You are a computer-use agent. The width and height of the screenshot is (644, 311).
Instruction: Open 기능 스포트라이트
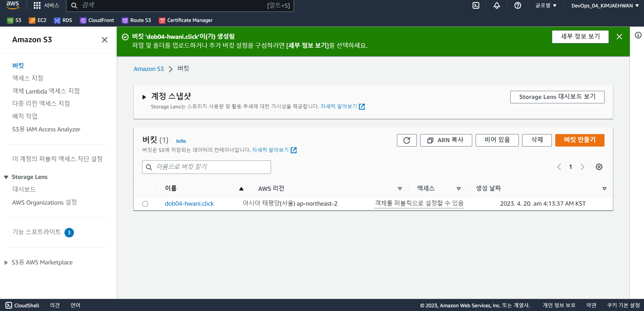36,232
